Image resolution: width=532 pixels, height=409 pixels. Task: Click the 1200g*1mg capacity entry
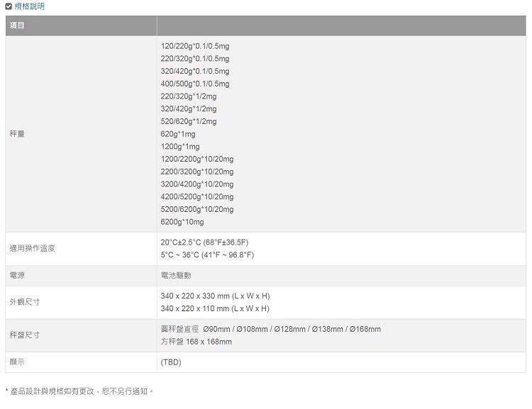coord(180,147)
